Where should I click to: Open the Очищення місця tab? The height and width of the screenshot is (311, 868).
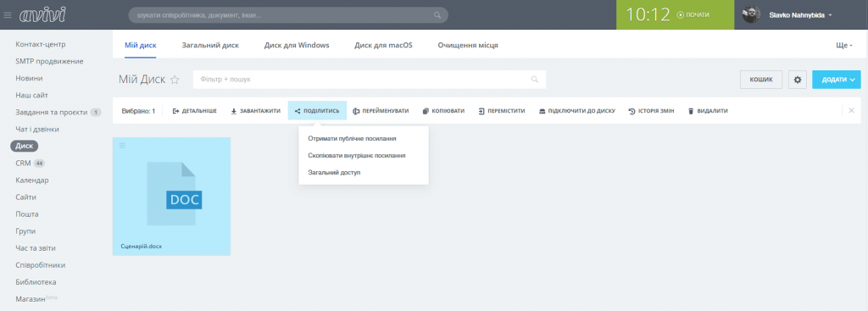[468, 46]
